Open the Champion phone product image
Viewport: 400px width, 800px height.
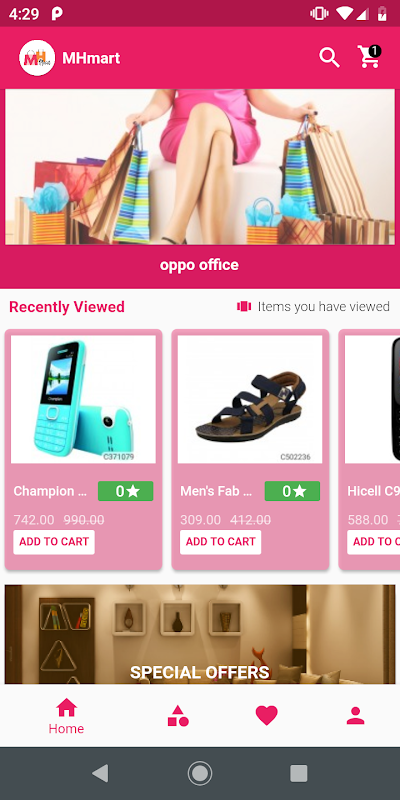click(x=83, y=399)
